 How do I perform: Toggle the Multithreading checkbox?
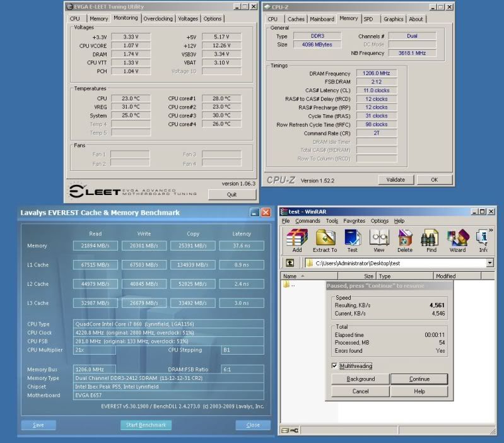tap(334, 365)
